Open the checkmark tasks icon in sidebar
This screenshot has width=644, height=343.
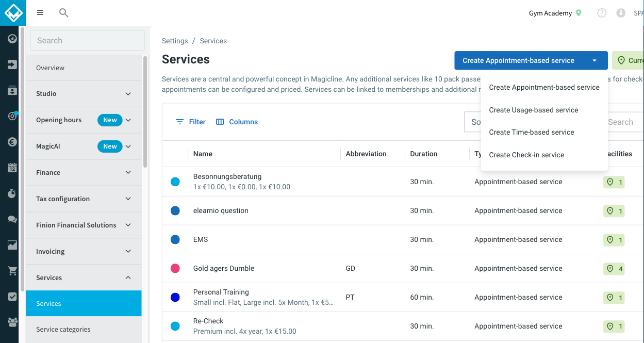point(12,297)
